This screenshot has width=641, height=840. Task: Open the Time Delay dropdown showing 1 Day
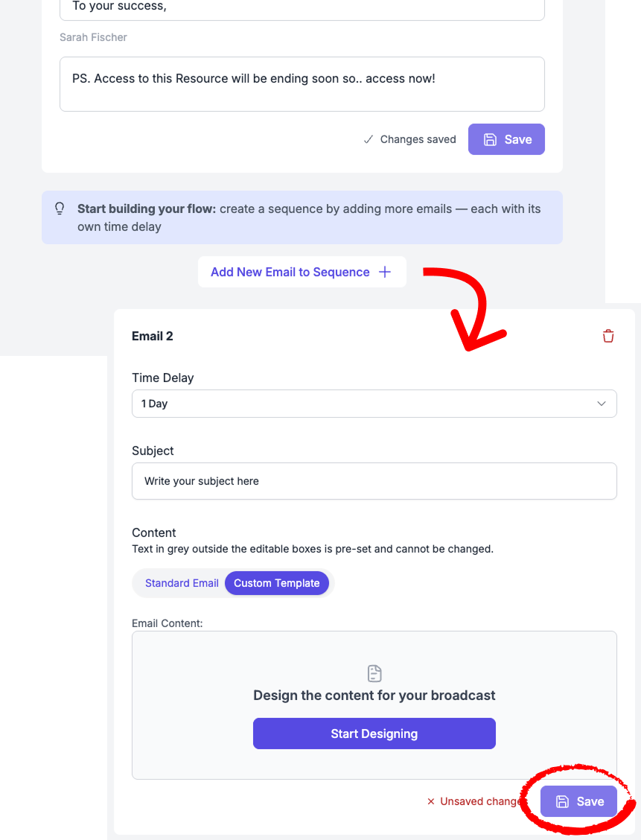tap(374, 404)
